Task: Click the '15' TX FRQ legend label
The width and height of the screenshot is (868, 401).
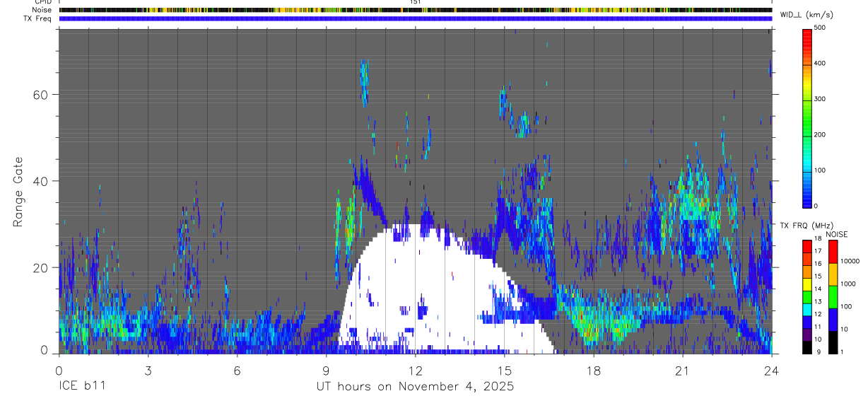Action: (817, 277)
